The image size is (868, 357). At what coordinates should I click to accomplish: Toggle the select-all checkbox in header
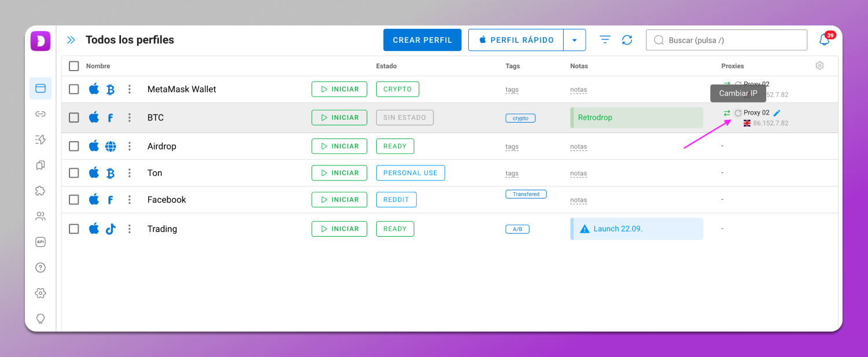[x=74, y=66]
